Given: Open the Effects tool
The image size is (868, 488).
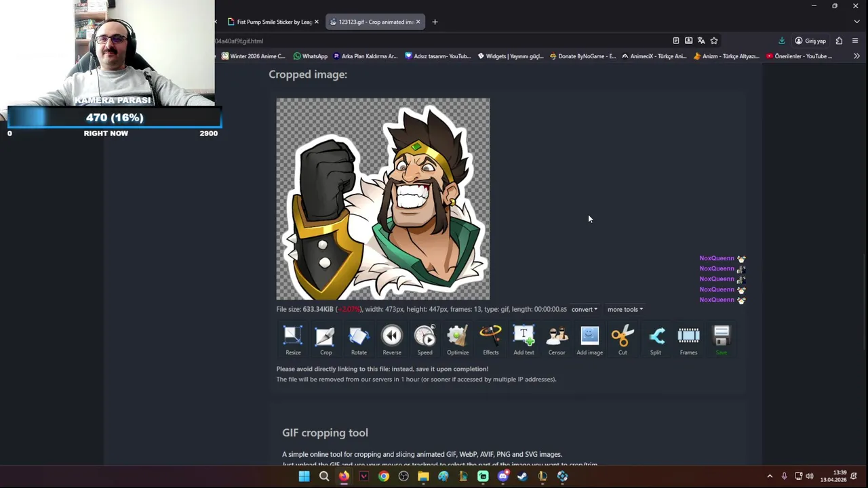Looking at the screenshot, I should coord(490,340).
